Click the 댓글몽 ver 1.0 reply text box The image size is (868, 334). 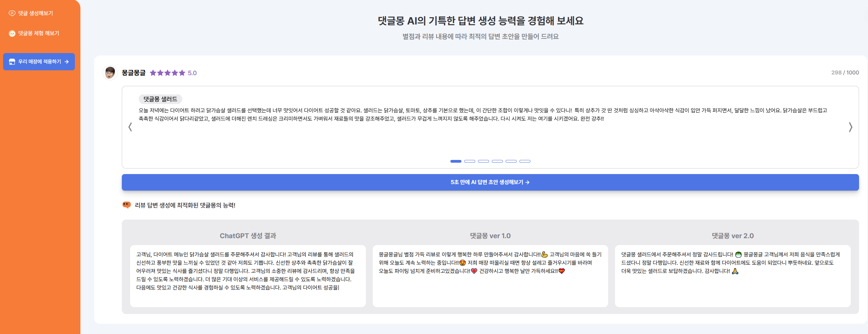click(x=490, y=276)
